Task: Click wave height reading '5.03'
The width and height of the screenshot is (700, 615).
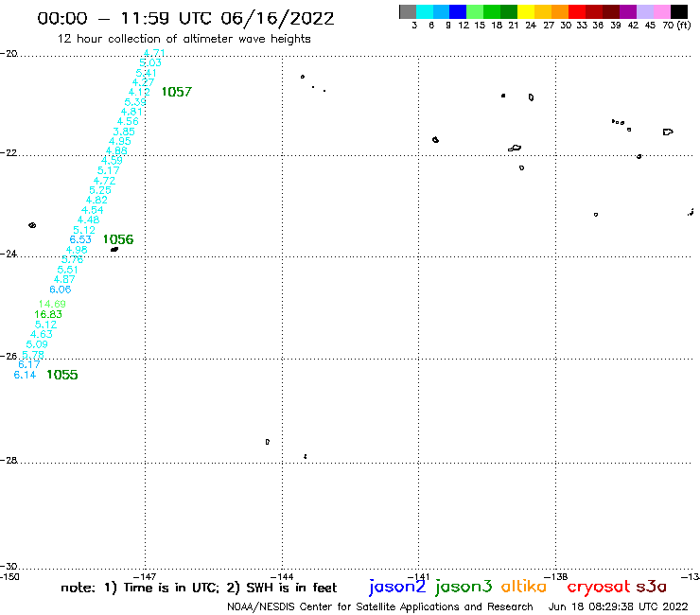Action: (x=150, y=63)
